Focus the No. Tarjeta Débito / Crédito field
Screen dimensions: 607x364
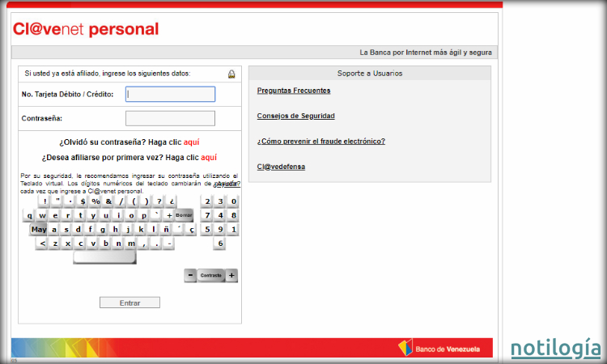click(x=170, y=94)
